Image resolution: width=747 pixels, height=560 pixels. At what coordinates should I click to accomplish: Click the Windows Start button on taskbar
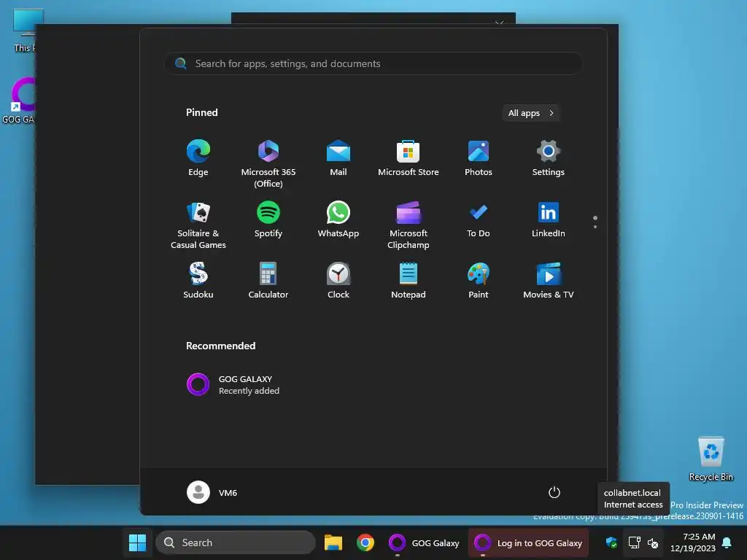point(138,542)
